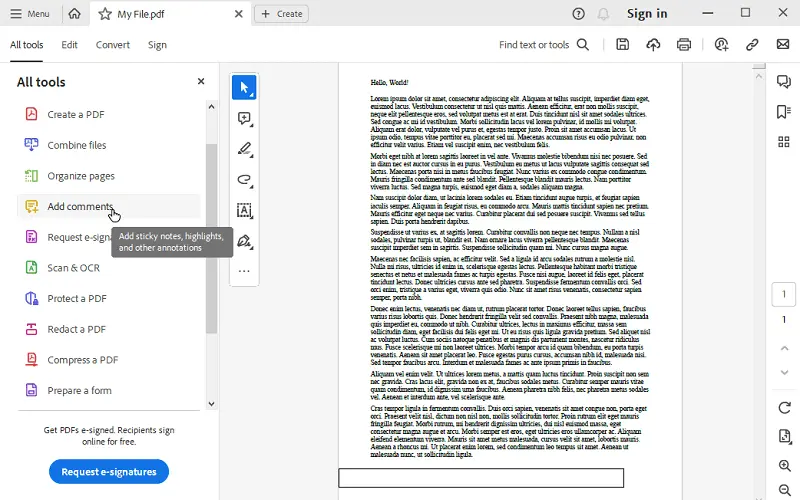This screenshot has height=500, width=800.
Task: Close the My File.pdf tab
Action: pos(238,14)
